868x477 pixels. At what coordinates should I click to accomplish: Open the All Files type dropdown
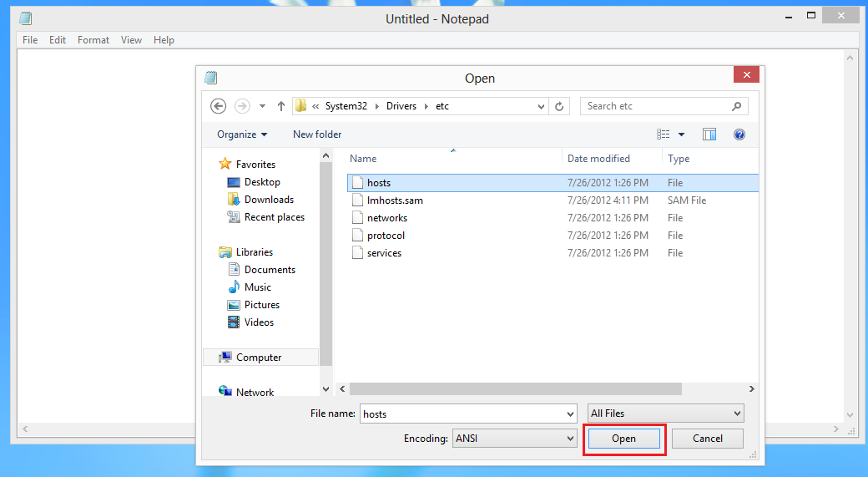tap(665, 414)
